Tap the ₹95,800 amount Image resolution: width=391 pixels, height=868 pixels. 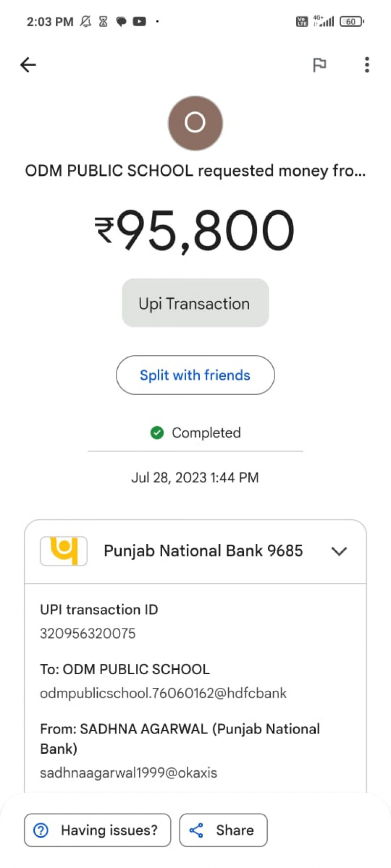[195, 230]
